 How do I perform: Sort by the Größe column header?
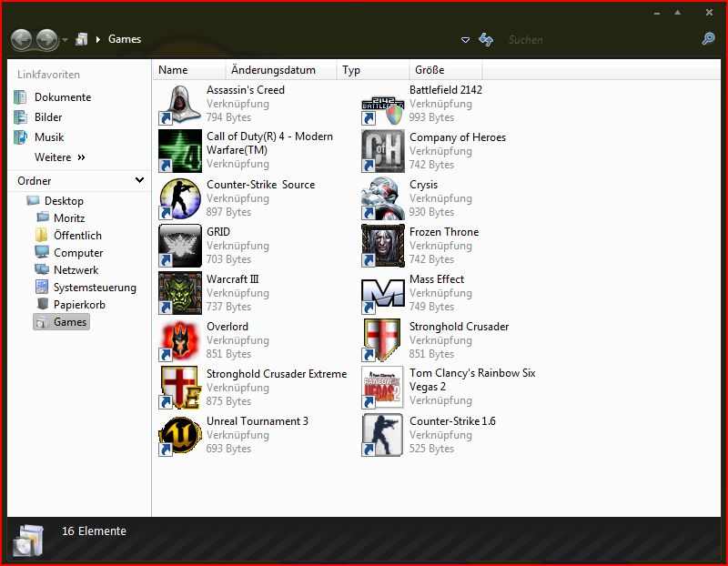[446, 70]
